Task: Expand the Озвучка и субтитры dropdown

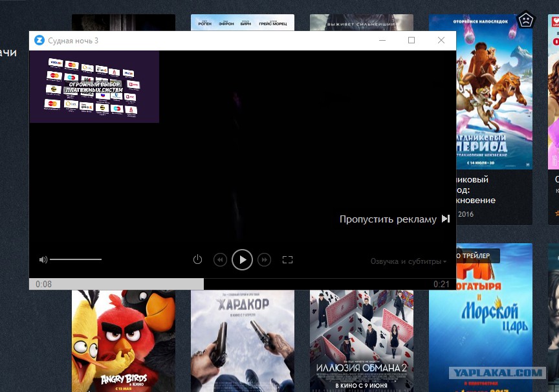Action: 408,261
